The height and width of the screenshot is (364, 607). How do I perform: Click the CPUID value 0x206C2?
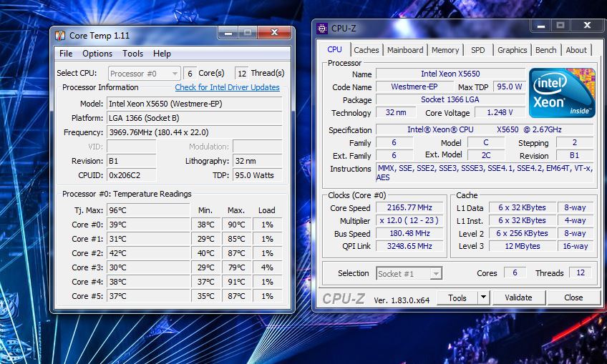[x=131, y=175]
